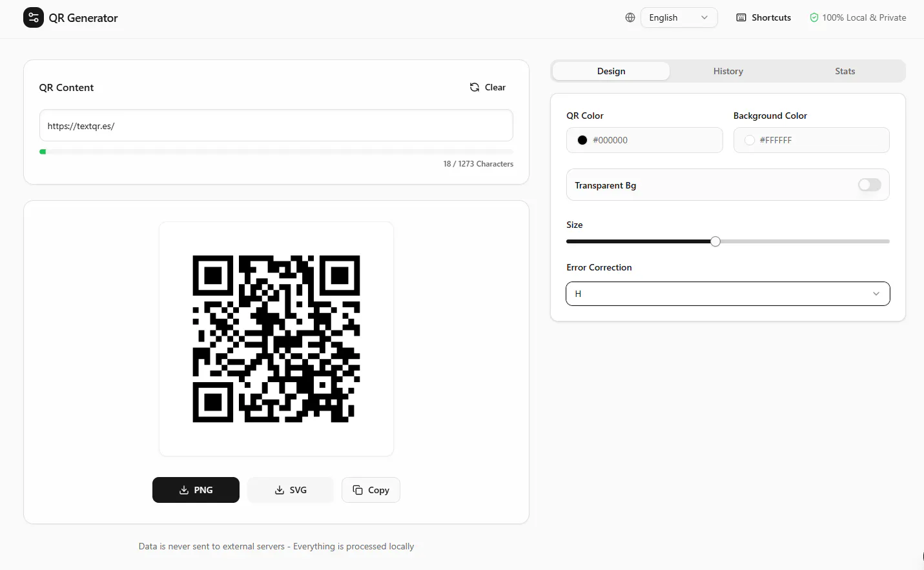Click the QR Color hex input
The width and height of the screenshot is (924, 570).
click(x=644, y=140)
